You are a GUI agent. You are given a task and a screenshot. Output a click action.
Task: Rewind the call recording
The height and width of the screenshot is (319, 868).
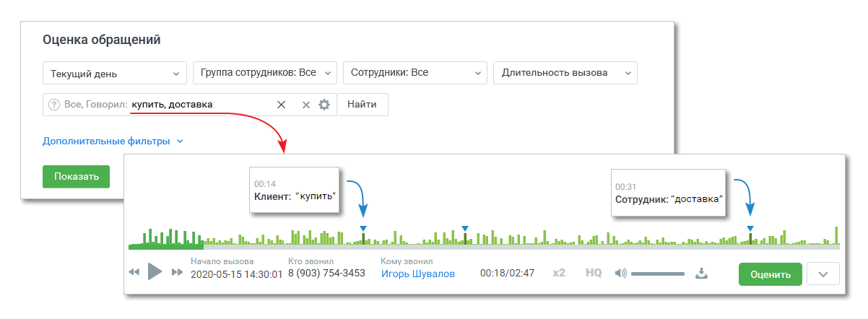point(134,273)
